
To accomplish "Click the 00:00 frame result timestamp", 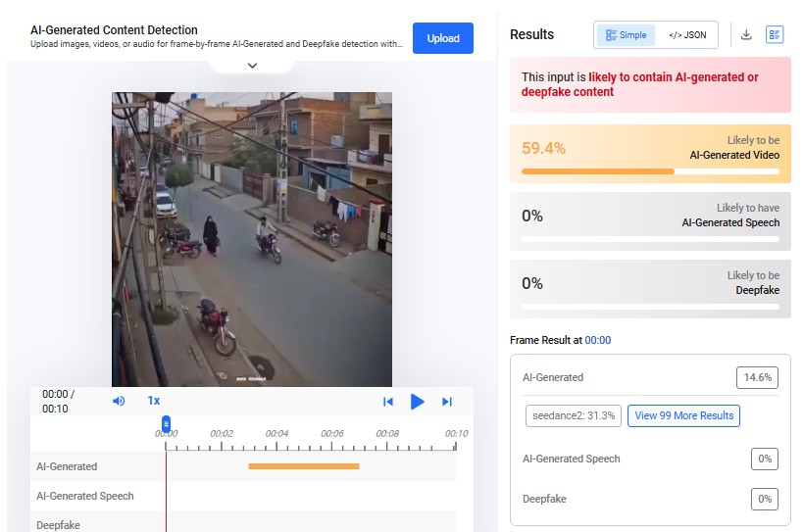I will [598, 340].
